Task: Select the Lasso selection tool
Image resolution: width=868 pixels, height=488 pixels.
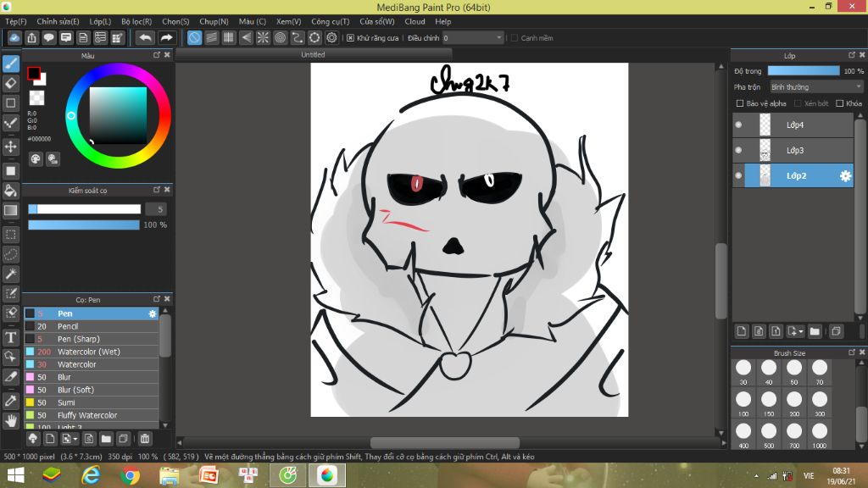Action: tap(11, 254)
